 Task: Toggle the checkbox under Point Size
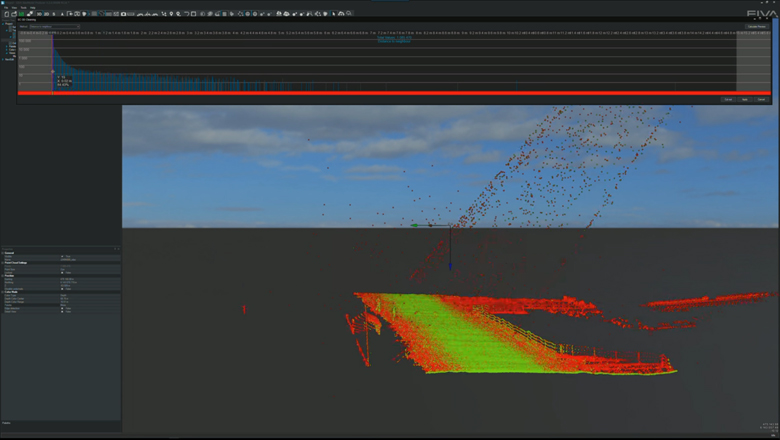coord(62,273)
